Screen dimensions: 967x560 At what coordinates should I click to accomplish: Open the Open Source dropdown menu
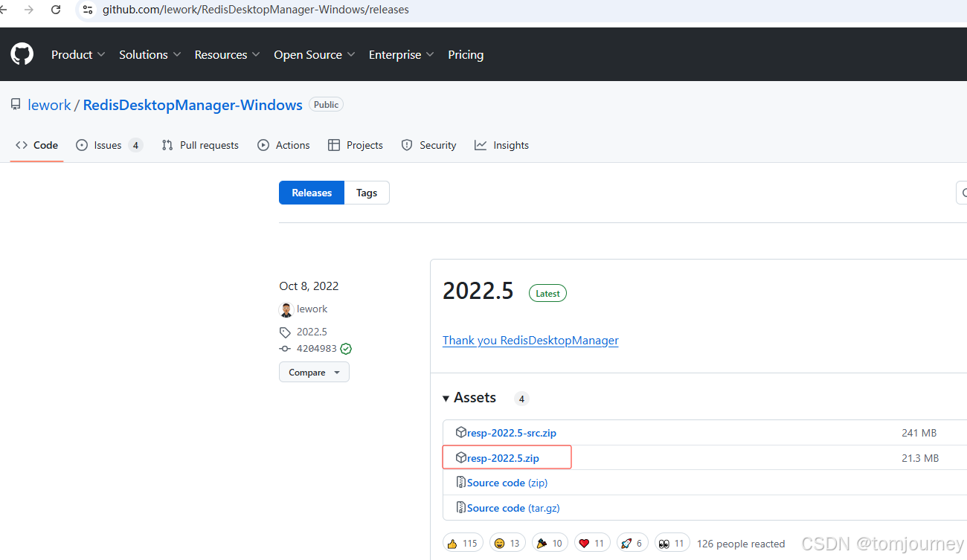(314, 54)
